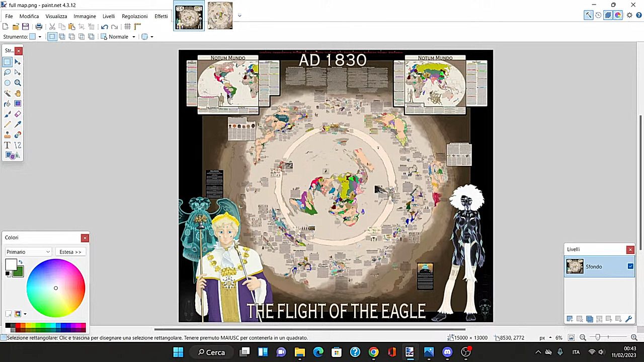The height and width of the screenshot is (362, 644).
Task: Click the Save file icon
Action: pyautogui.click(x=25, y=27)
